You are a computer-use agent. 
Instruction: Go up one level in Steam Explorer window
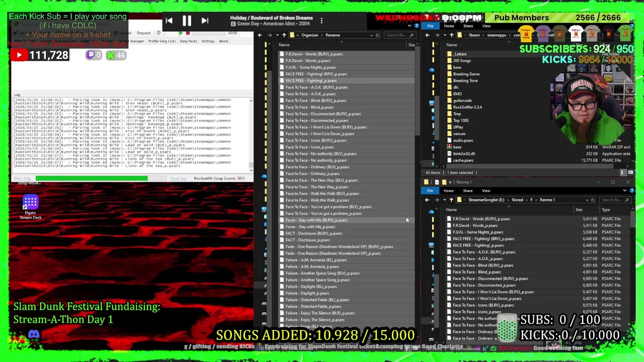pyautogui.click(x=451, y=35)
